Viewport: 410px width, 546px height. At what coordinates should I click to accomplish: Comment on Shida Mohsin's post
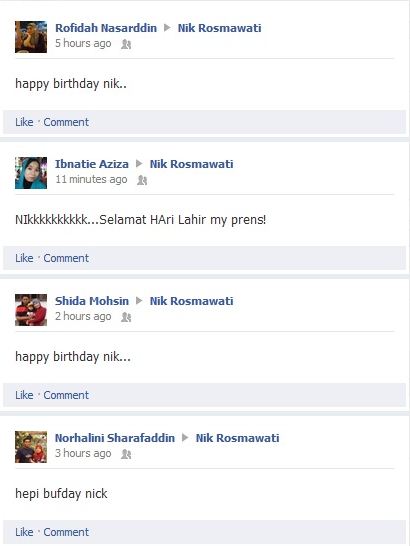(x=66, y=395)
